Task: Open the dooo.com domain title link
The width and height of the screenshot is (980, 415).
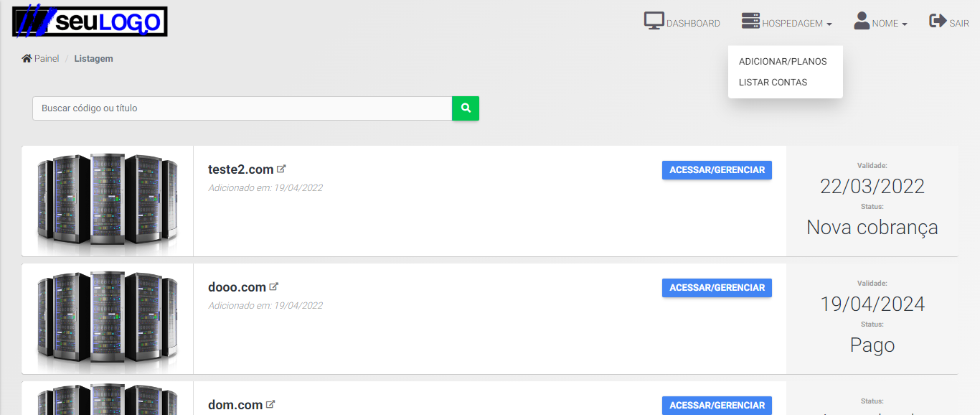Action: 237,287
